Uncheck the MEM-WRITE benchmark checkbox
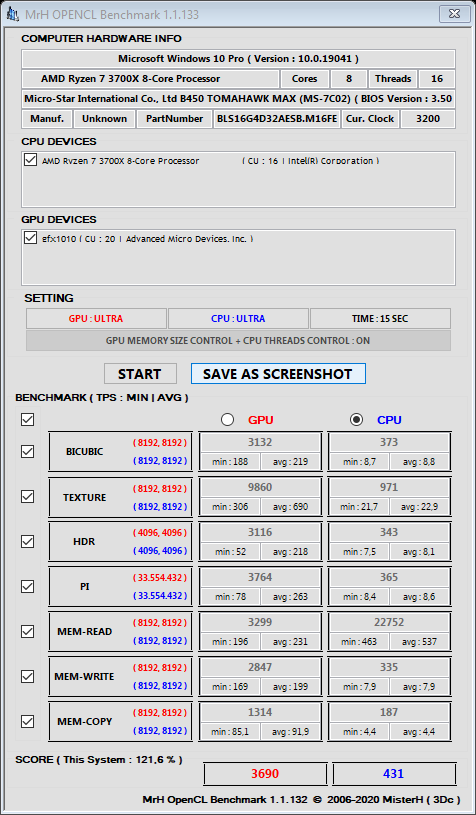The image size is (476, 815). (x=28, y=676)
